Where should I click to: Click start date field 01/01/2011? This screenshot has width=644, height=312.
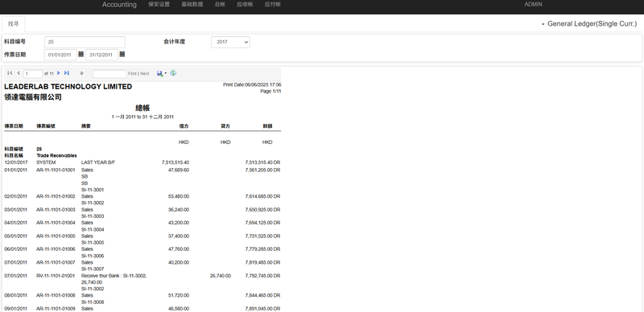[60, 55]
